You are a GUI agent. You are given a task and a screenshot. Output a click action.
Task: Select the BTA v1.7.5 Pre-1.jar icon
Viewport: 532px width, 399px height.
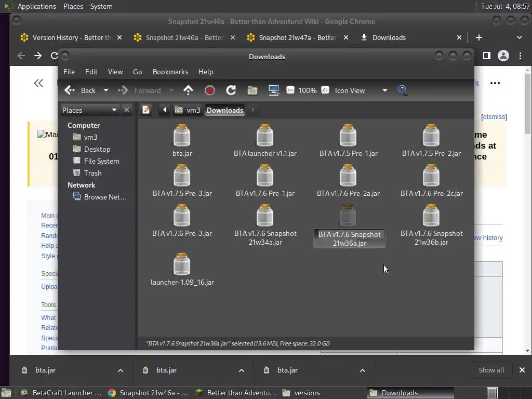(348, 135)
